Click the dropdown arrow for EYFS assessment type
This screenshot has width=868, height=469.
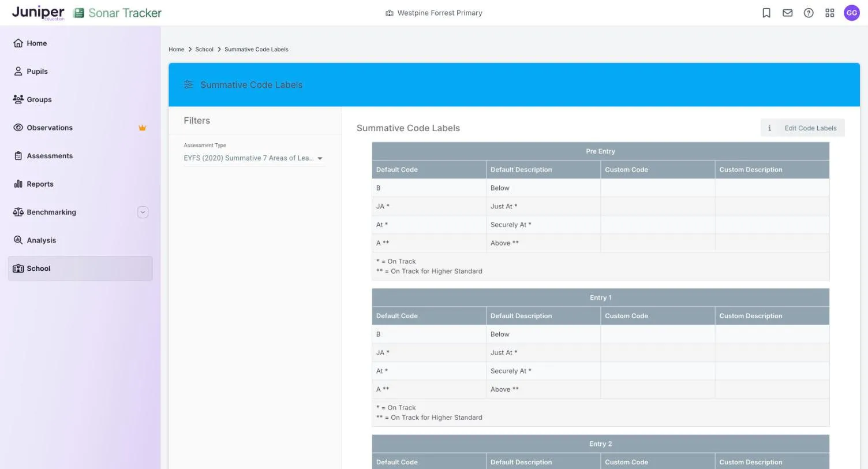click(x=320, y=158)
